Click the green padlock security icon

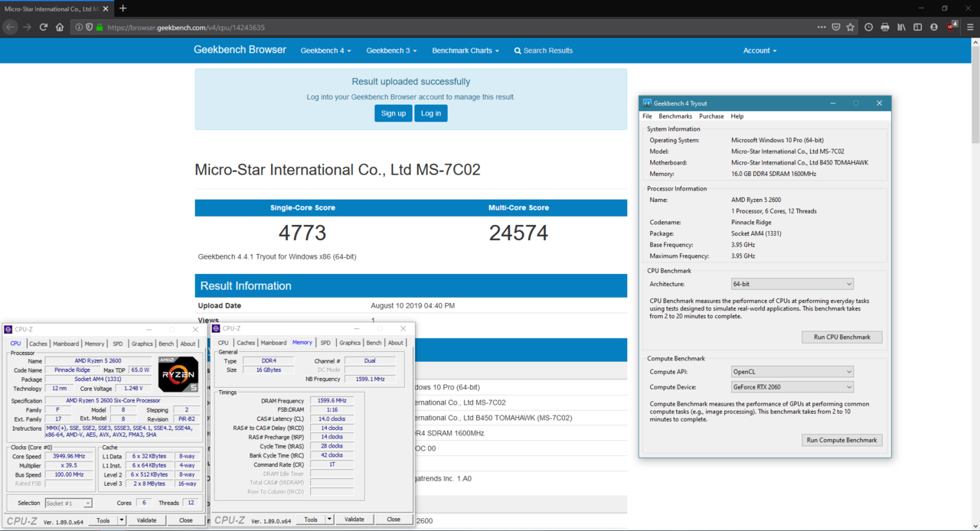click(x=100, y=27)
